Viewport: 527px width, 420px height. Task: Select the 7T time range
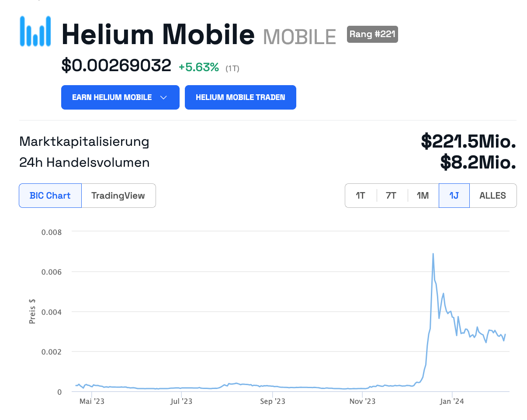[391, 196]
